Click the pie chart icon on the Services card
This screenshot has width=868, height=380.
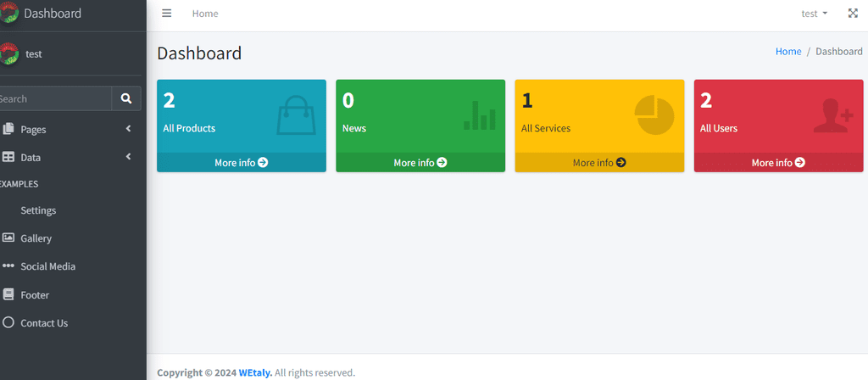654,115
